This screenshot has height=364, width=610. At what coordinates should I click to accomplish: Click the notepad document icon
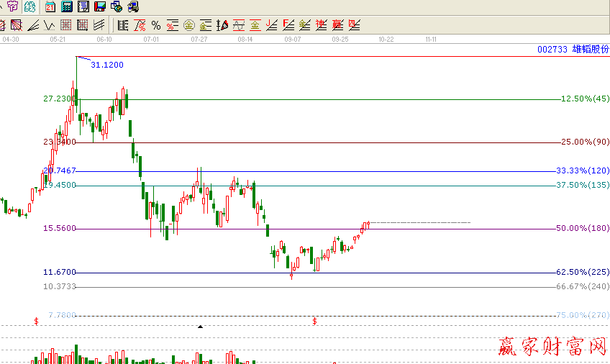(83, 7)
